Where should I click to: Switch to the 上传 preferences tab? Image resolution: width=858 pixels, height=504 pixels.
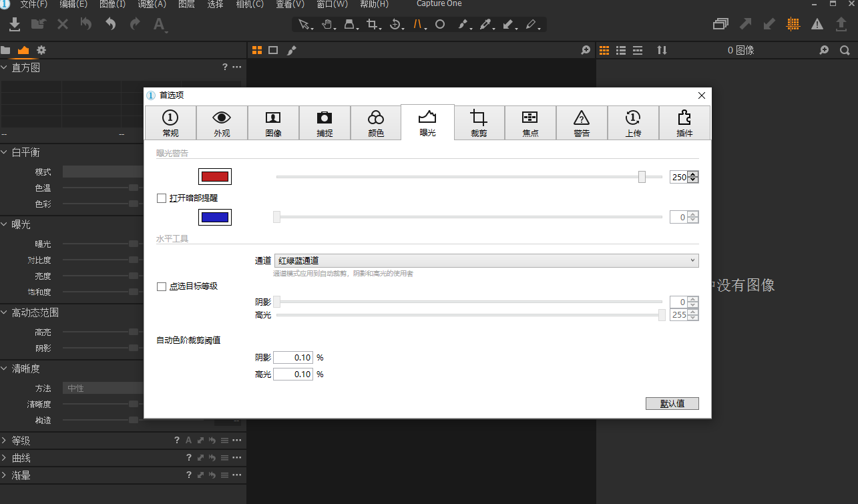(x=633, y=123)
